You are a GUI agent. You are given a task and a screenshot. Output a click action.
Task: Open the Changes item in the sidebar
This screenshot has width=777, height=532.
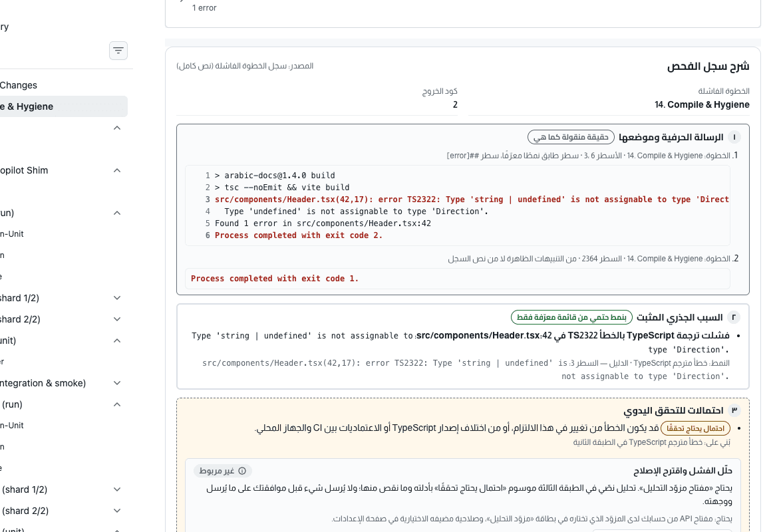coord(19,85)
